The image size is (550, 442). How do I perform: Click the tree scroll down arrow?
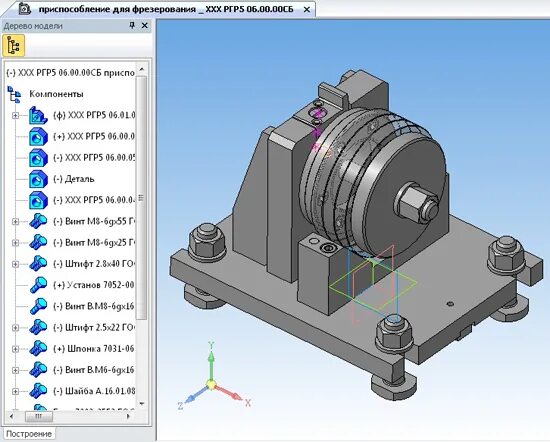pyautogui.click(x=142, y=404)
